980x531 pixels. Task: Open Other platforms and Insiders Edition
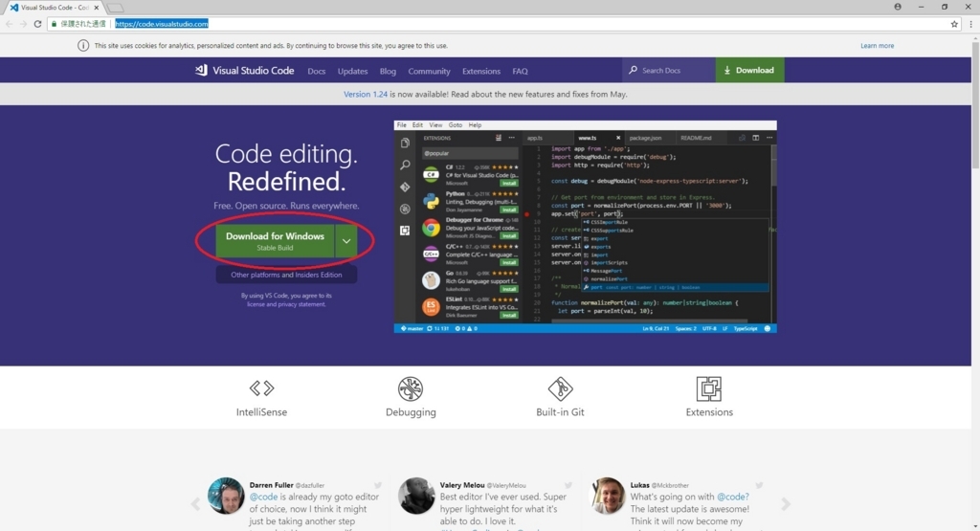point(286,275)
